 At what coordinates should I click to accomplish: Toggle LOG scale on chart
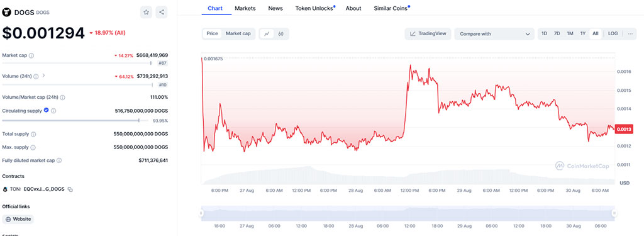click(613, 34)
